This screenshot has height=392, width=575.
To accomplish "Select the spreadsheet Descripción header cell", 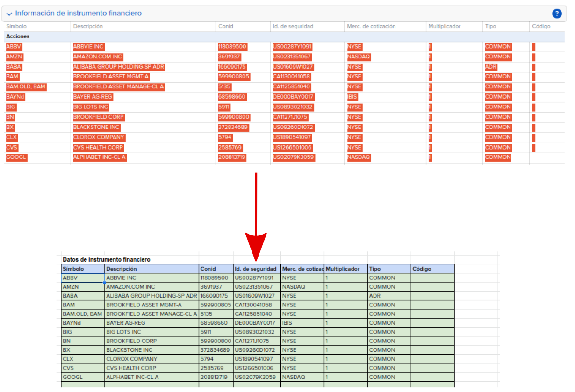I will [151, 269].
